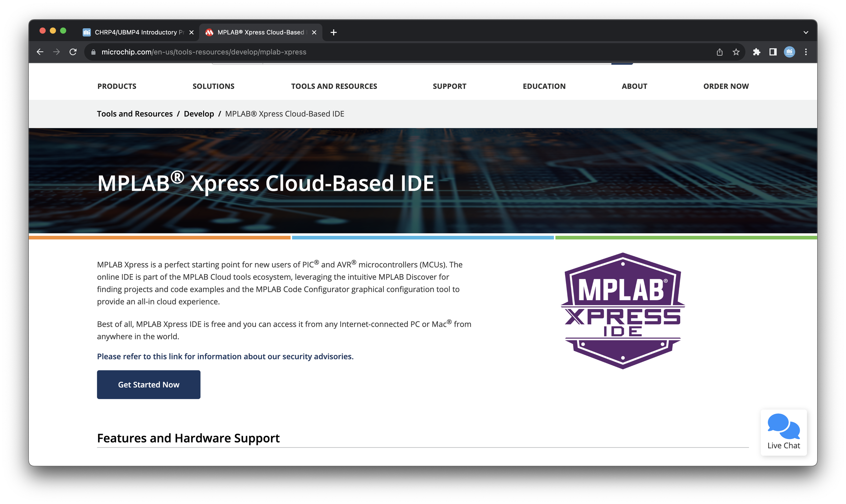Reload the current page
846x504 pixels.
pyautogui.click(x=73, y=52)
